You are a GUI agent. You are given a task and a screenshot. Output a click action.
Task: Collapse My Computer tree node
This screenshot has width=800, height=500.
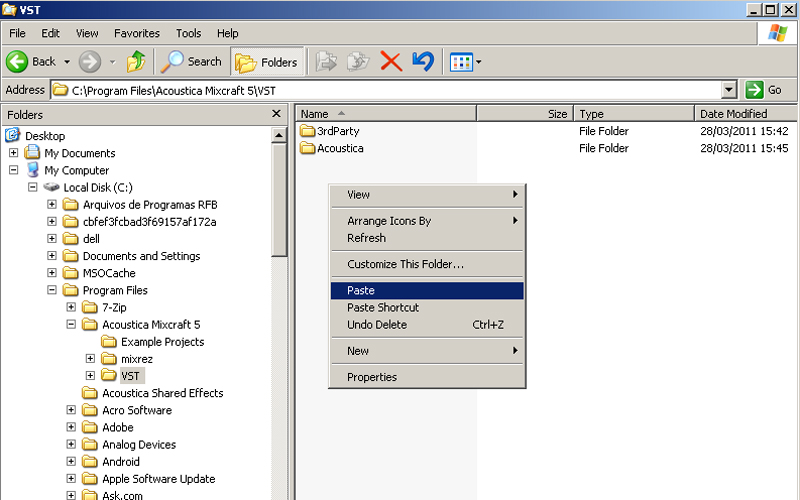point(14,170)
